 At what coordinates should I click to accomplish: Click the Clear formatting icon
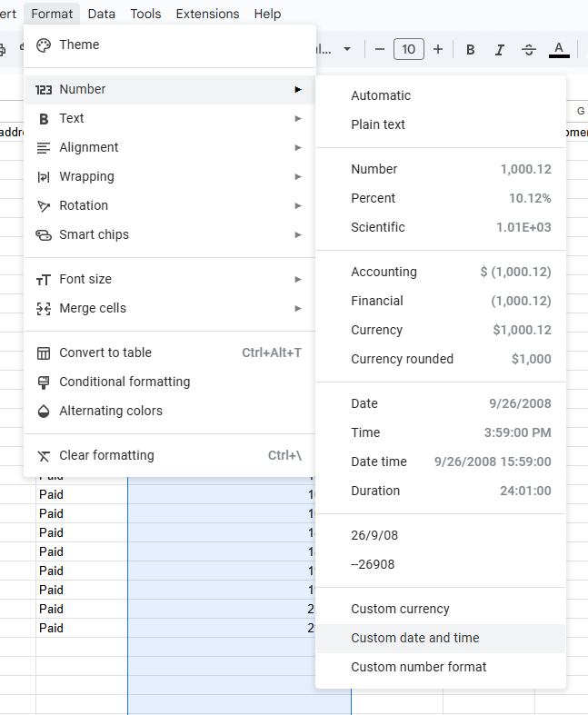[44, 456]
